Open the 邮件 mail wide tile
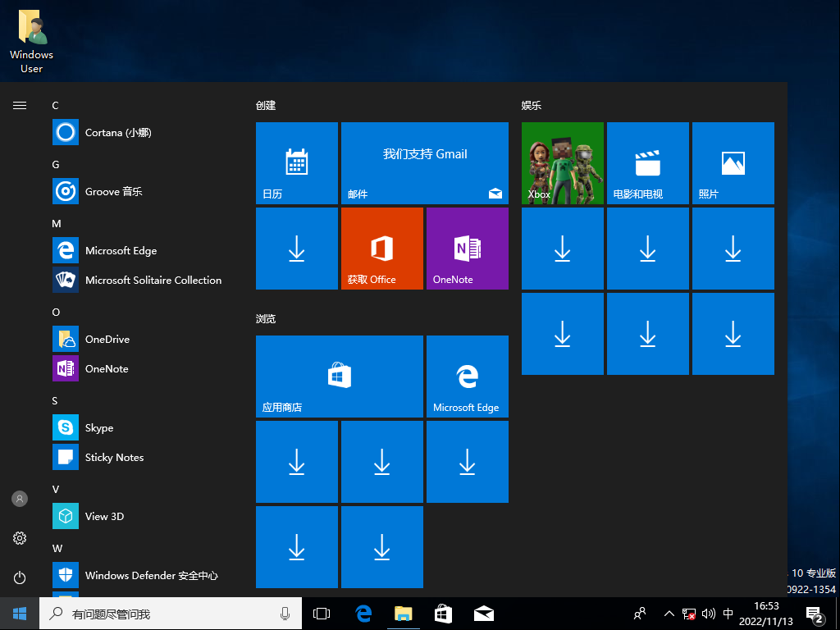Image resolution: width=840 pixels, height=630 pixels. 425,163
